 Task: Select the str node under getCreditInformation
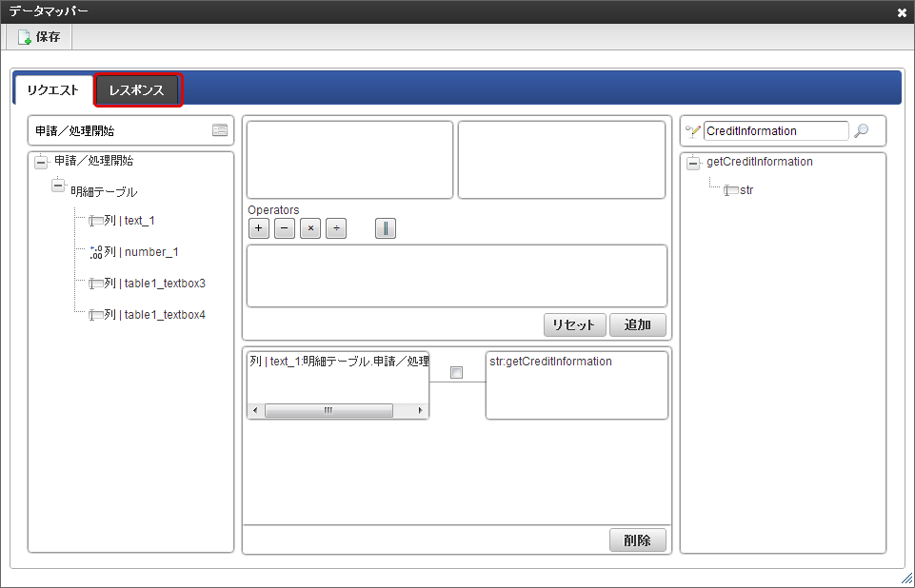tap(746, 190)
